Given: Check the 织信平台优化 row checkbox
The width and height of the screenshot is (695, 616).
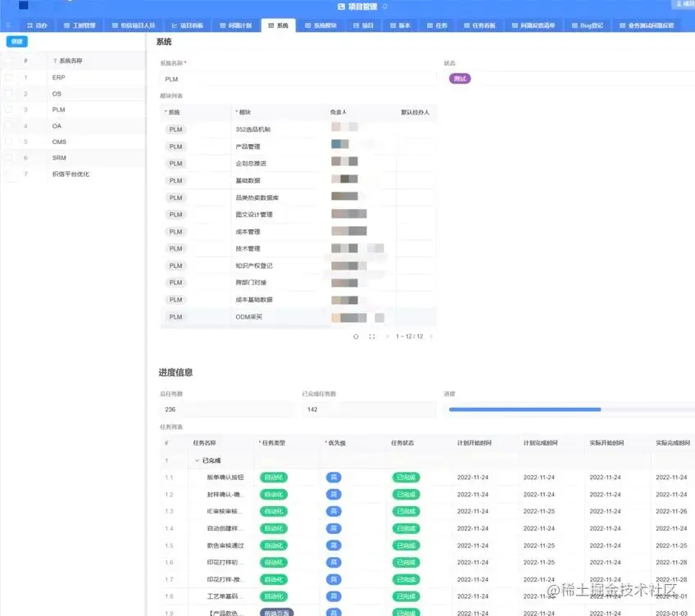Looking at the screenshot, I should 8,174.
